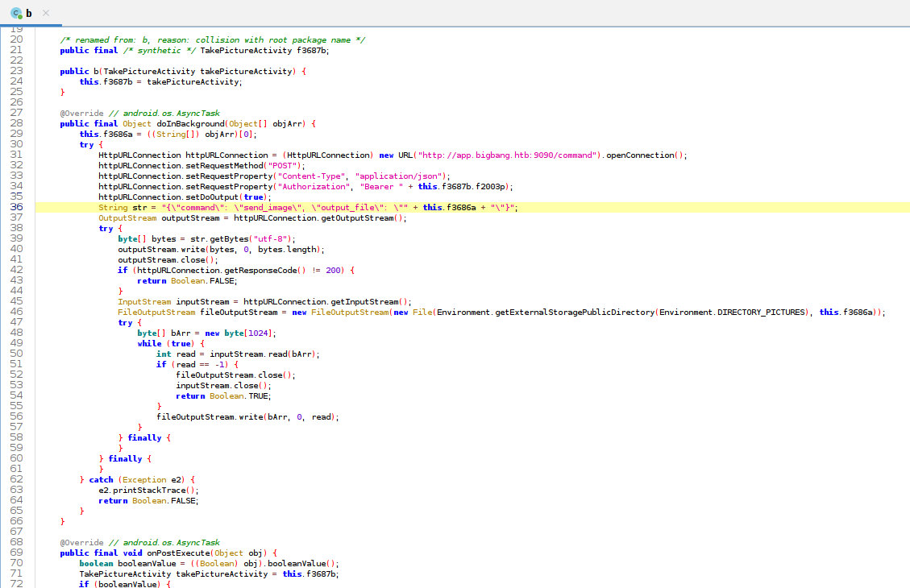Click the onPostExecute method name

[178, 553]
